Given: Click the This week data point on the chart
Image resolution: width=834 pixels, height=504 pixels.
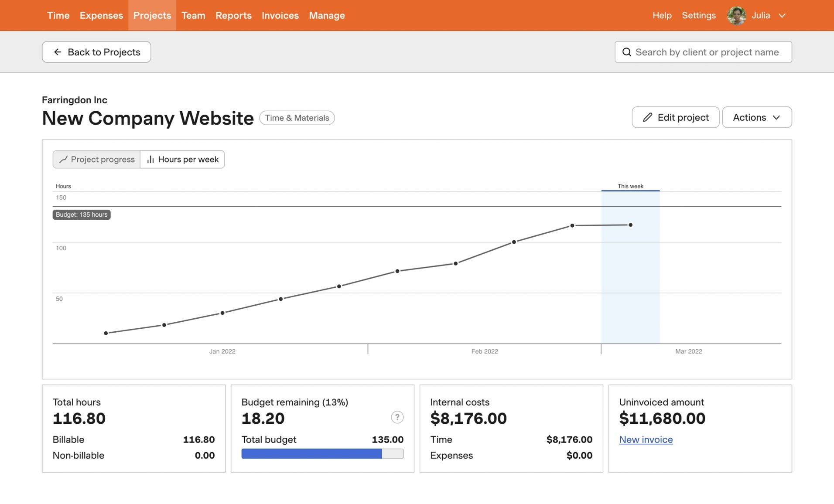Looking at the screenshot, I should click(630, 225).
